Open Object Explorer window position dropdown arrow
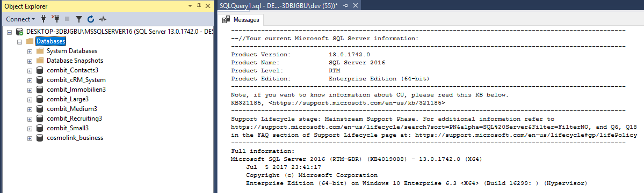 190,6
